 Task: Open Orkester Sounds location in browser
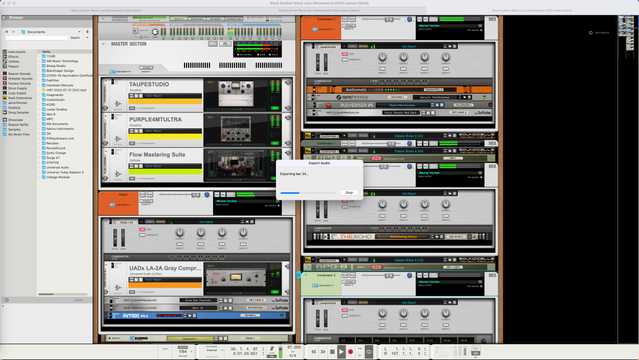tap(20, 78)
